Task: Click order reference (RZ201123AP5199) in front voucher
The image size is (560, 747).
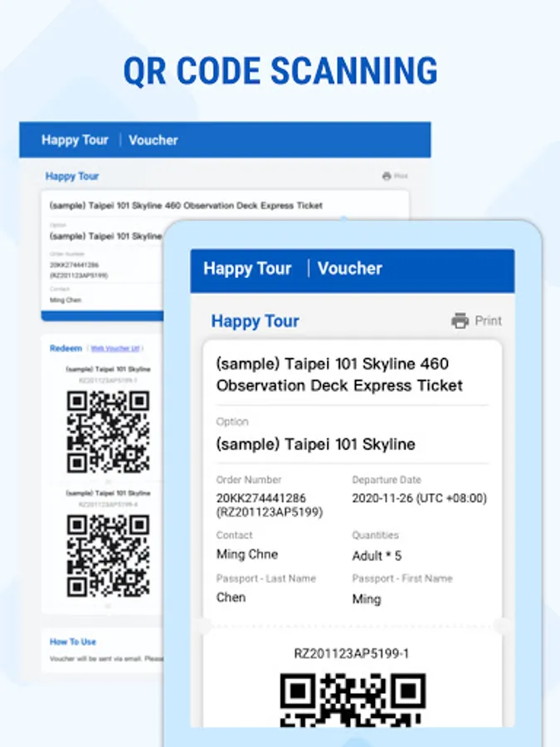Action: click(x=270, y=512)
